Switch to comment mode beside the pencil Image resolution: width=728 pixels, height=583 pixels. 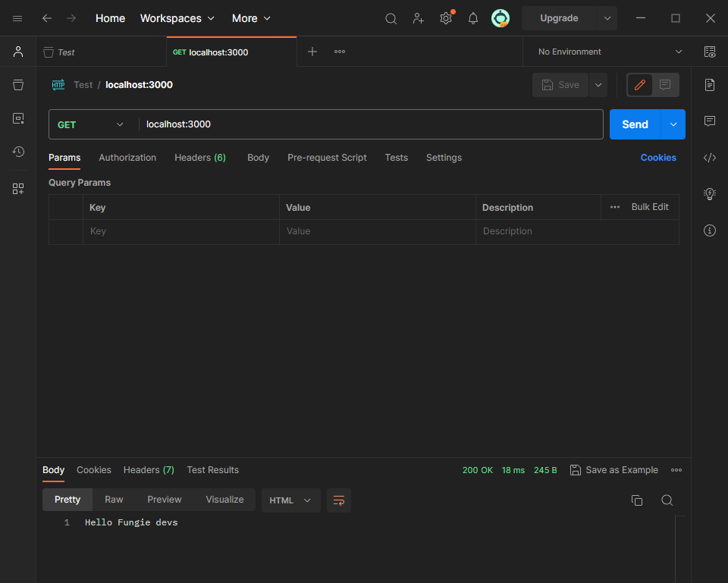665,85
